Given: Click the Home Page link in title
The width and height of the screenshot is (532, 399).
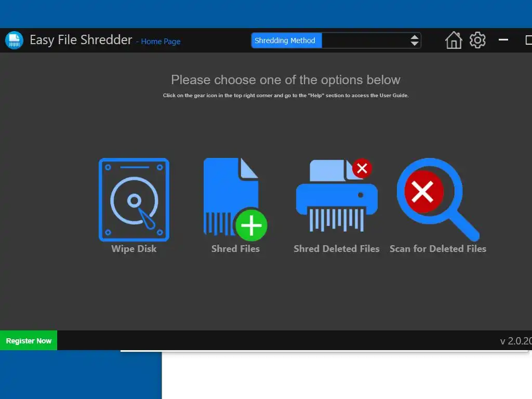Looking at the screenshot, I should 161,42.
